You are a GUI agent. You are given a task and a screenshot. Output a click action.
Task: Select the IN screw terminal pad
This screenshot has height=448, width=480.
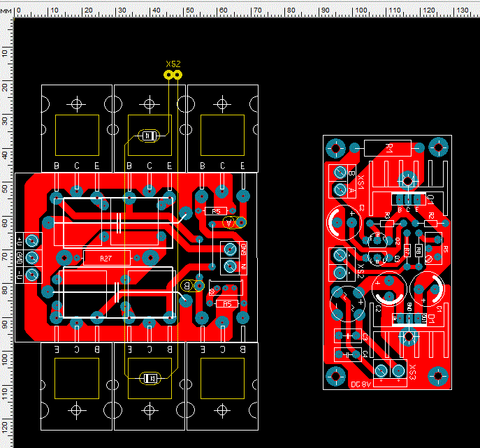pyautogui.click(x=230, y=266)
